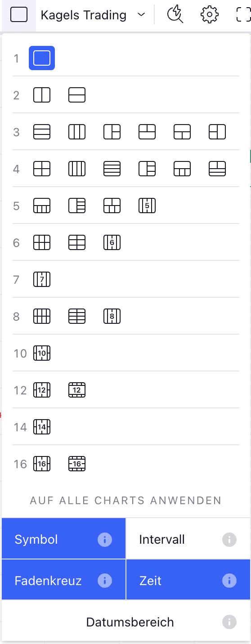This screenshot has width=251, height=644.
Task: Select the single chart layout icon
Action: pos(42,58)
